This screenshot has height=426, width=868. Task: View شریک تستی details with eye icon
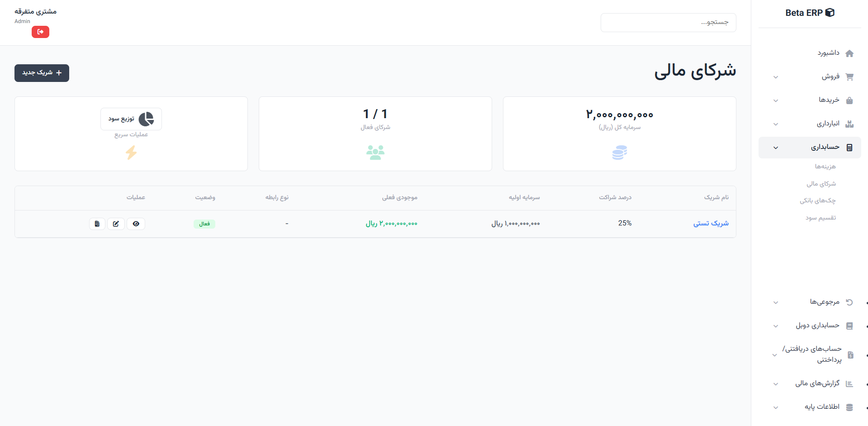click(136, 224)
